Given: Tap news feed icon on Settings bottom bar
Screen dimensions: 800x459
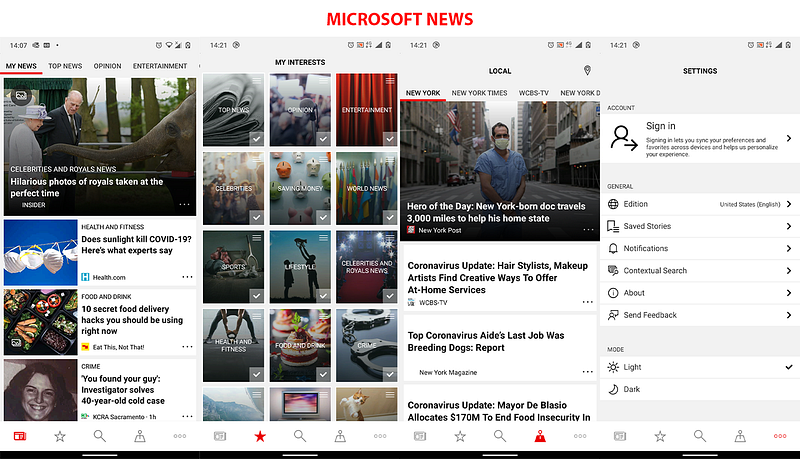Looking at the screenshot, I should click(620, 436).
